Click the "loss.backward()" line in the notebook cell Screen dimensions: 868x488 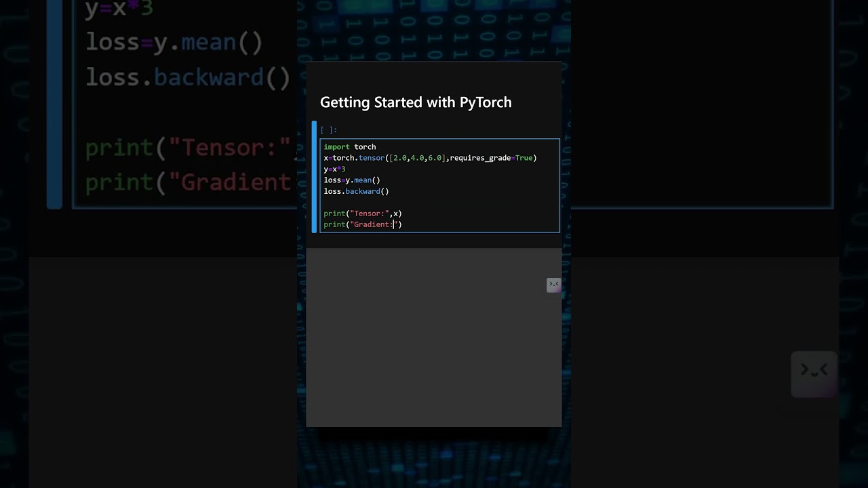click(x=356, y=191)
